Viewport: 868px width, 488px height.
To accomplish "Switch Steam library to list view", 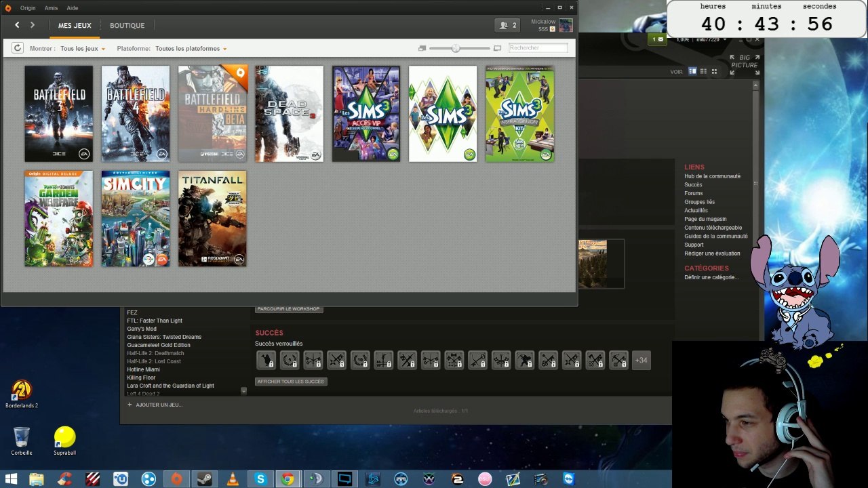I will click(703, 71).
